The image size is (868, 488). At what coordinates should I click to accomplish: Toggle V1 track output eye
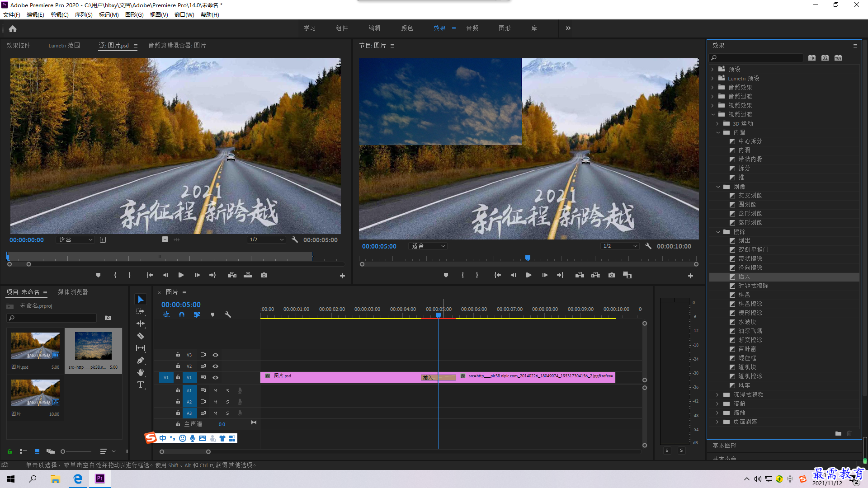216,378
